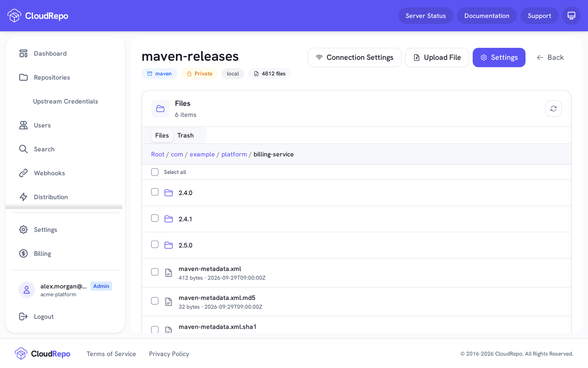Select the maven-metadata.xml.sha1 checkbox
Image resolution: width=588 pixels, height=368 pixels.
[x=155, y=329]
